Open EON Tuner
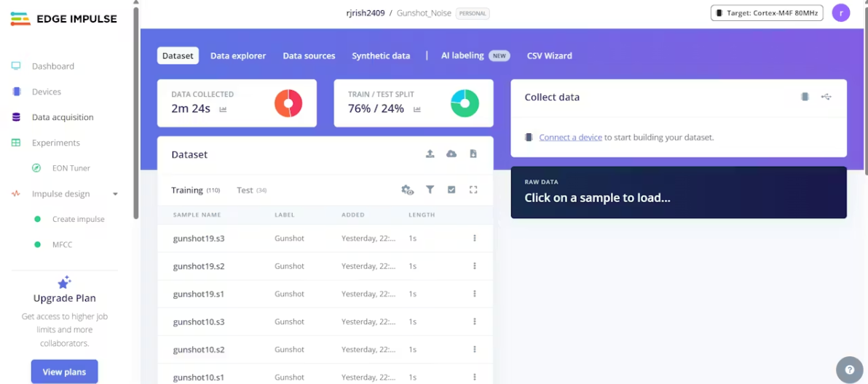The width and height of the screenshot is (868, 384). [71, 168]
